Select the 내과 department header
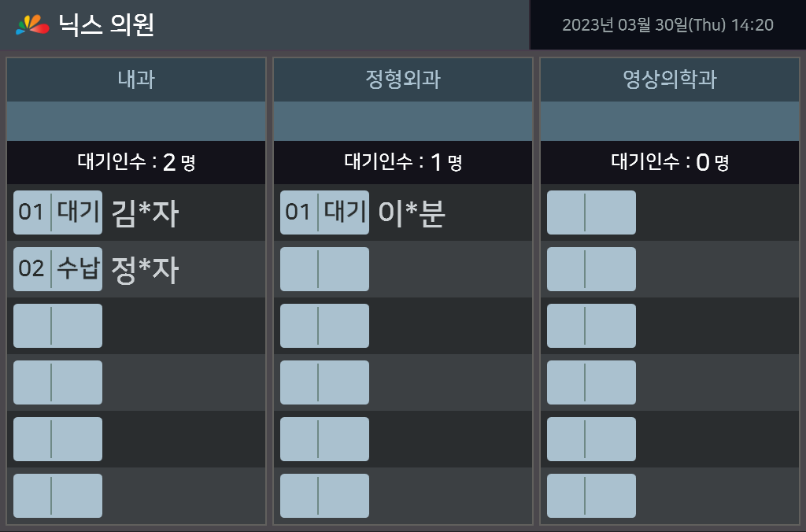This screenshot has width=806, height=532. pyautogui.click(x=136, y=79)
